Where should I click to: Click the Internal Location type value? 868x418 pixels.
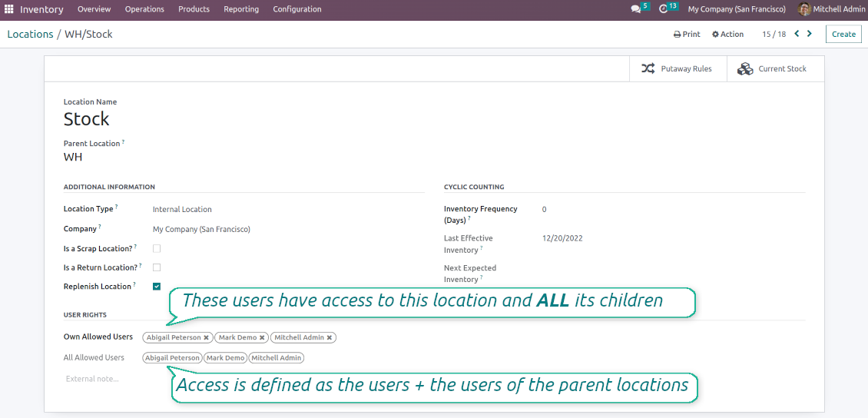[x=182, y=209]
